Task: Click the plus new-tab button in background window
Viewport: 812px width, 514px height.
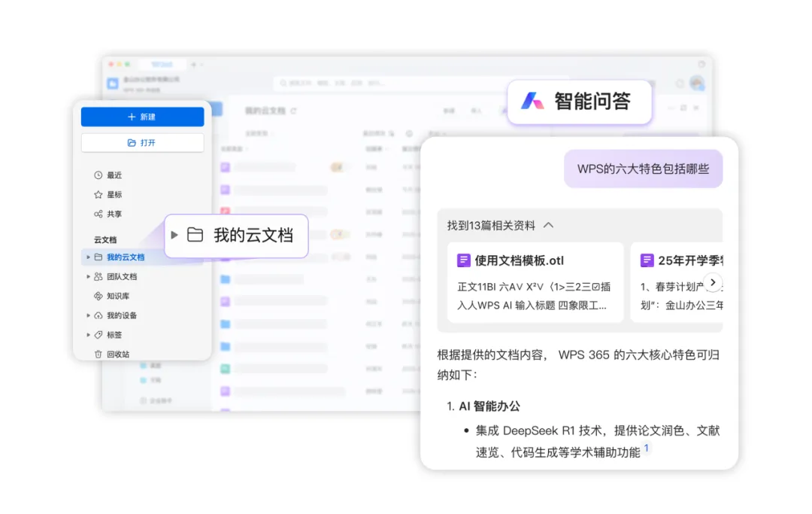Action: click(194, 65)
